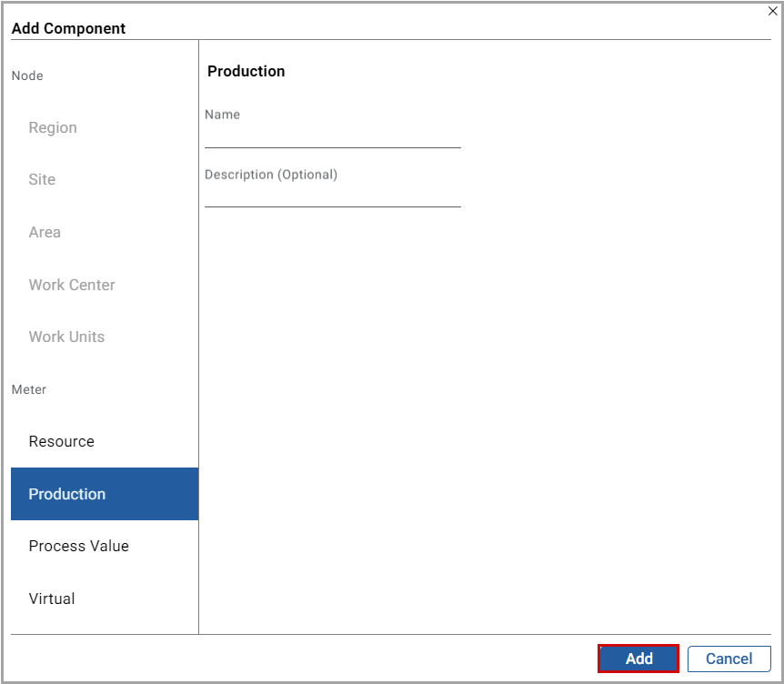Select the Virtual meter type
Viewport: 784px width, 684px height.
[52, 598]
